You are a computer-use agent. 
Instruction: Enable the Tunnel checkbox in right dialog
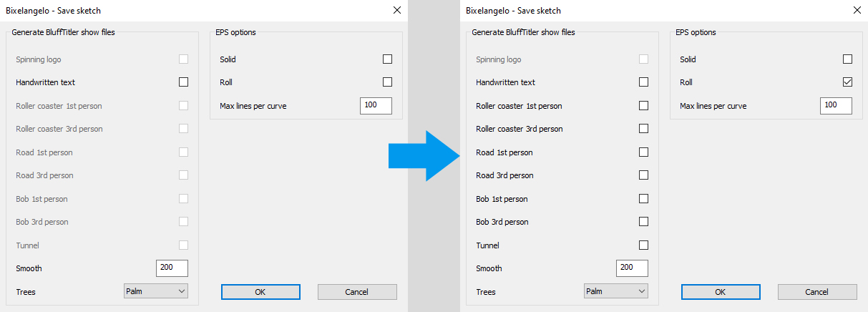click(643, 245)
